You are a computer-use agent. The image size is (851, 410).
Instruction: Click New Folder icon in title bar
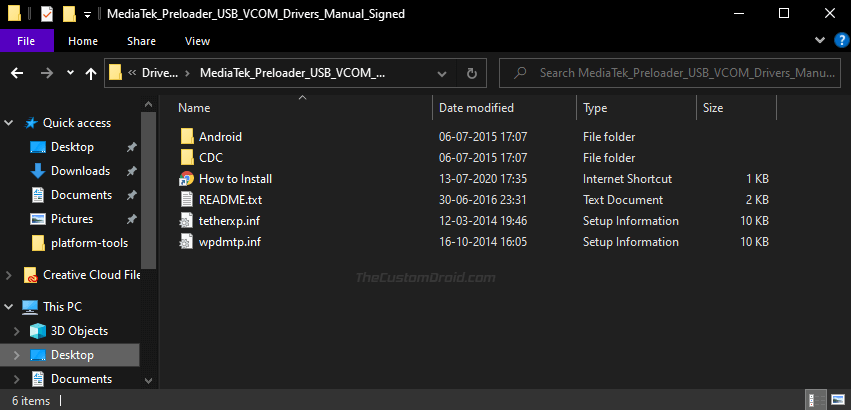[x=68, y=15]
